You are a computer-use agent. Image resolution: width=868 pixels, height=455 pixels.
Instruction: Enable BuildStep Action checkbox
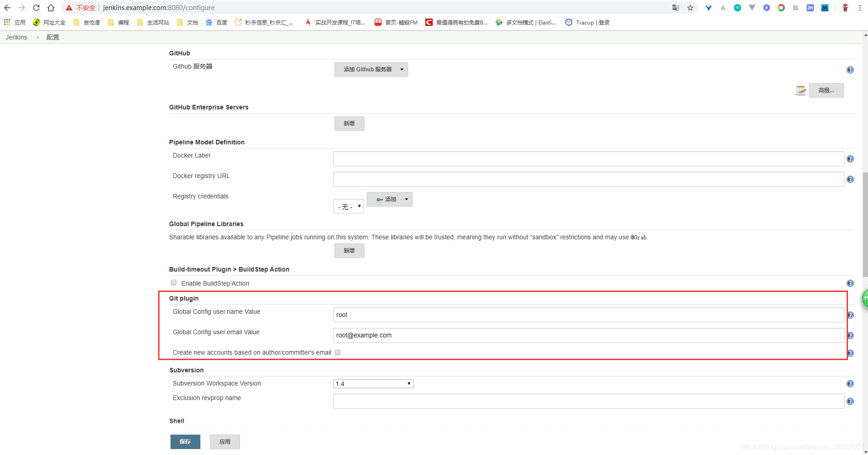(x=174, y=282)
